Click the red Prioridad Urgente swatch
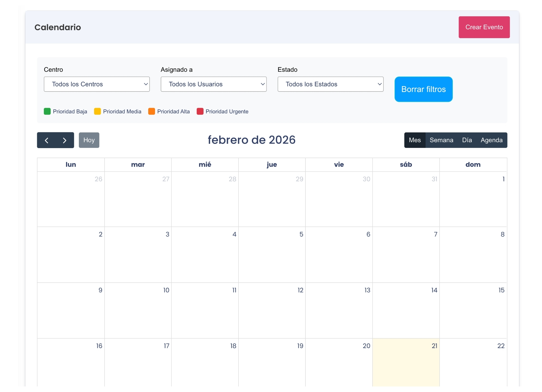The height and width of the screenshot is (392, 542). (x=200, y=111)
